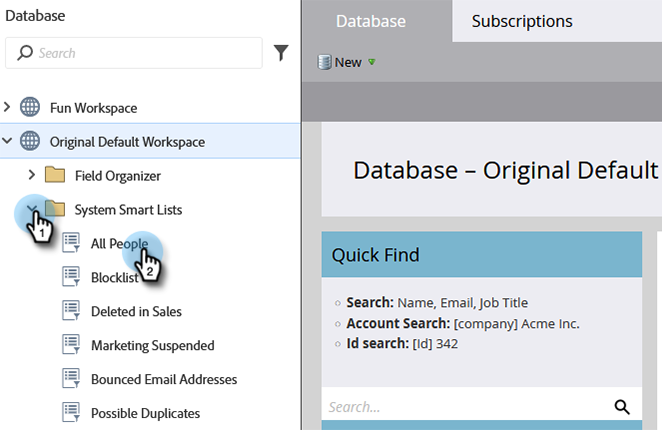
Task: Open the All People smart list
Action: pos(119,244)
